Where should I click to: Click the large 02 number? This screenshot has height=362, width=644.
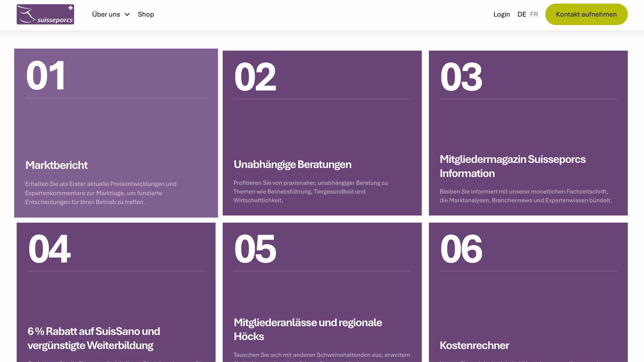point(255,77)
